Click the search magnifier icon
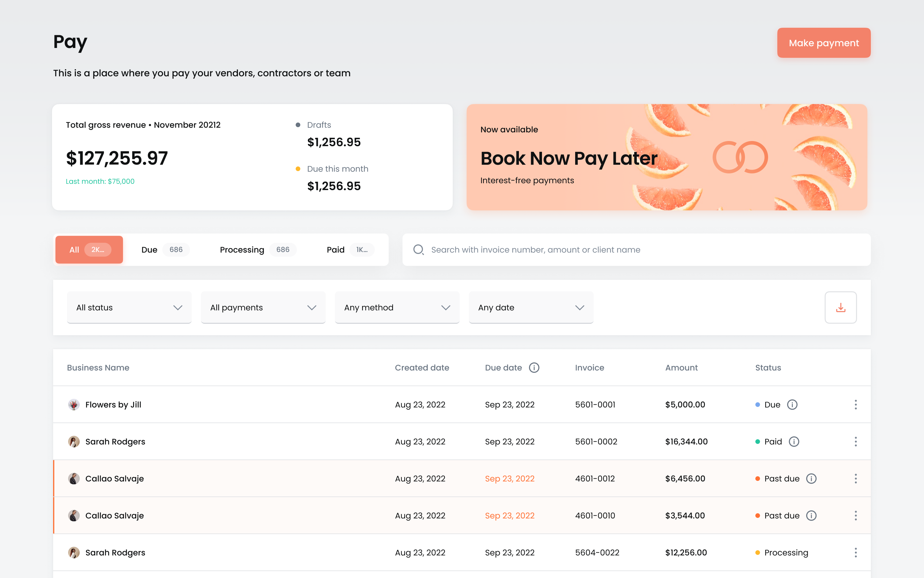The image size is (924, 578). tap(418, 250)
